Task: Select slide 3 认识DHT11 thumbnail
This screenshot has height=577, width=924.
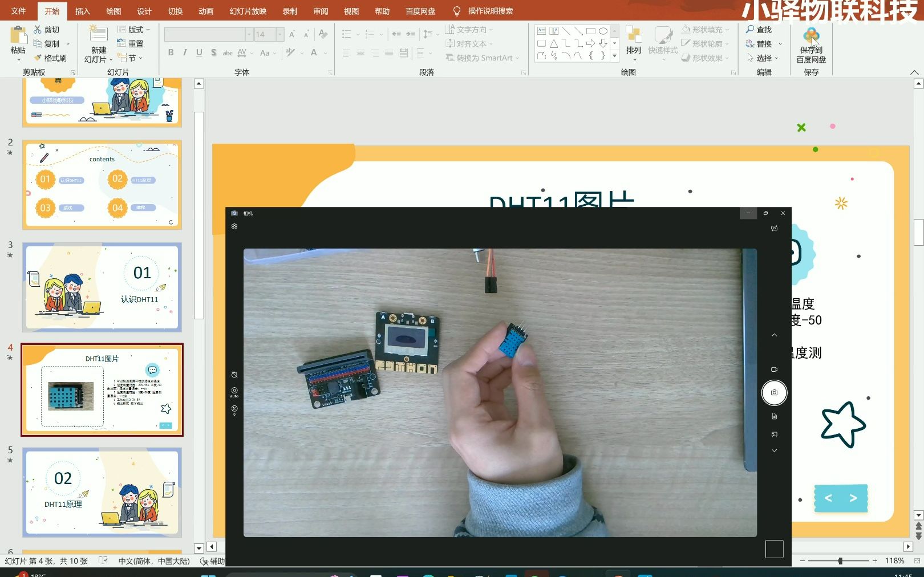Action: click(x=102, y=287)
